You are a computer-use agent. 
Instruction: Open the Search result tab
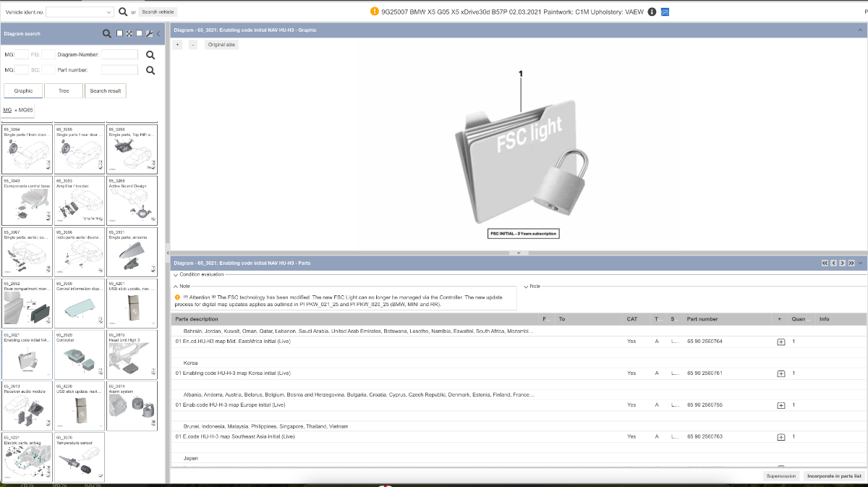point(106,90)
